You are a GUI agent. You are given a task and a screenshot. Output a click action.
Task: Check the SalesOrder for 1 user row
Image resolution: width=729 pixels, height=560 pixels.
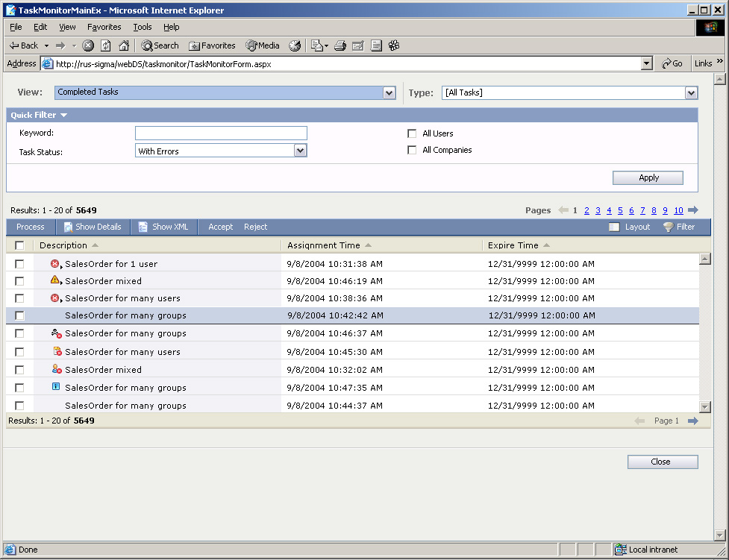click(19, 264)
